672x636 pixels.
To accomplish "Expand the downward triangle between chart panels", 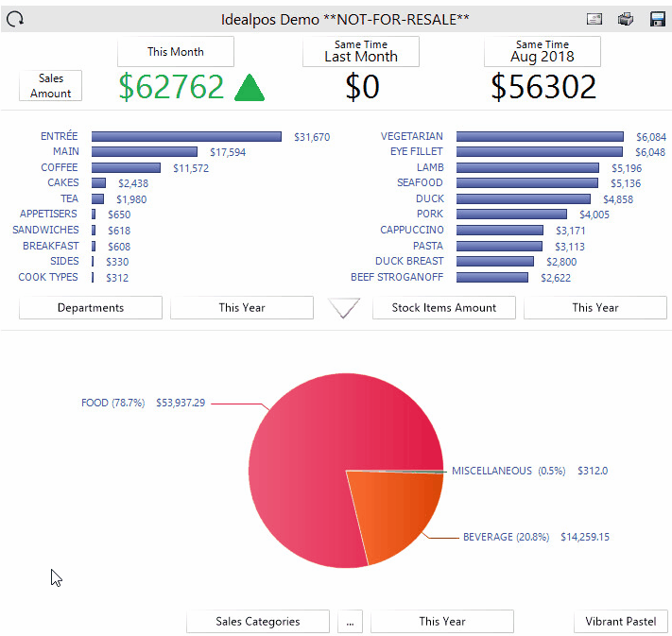I will [x=343, y=308].
